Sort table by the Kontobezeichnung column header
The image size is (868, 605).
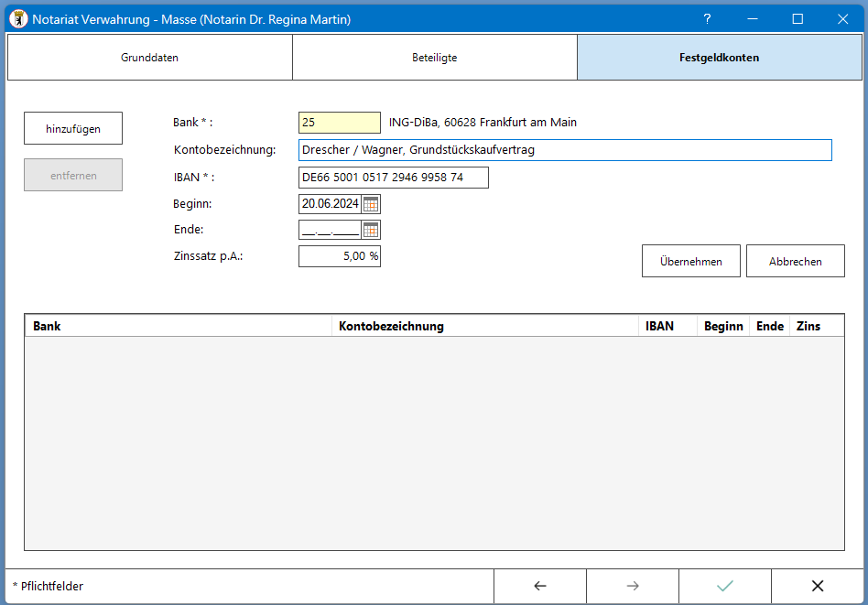click(484, 326)
